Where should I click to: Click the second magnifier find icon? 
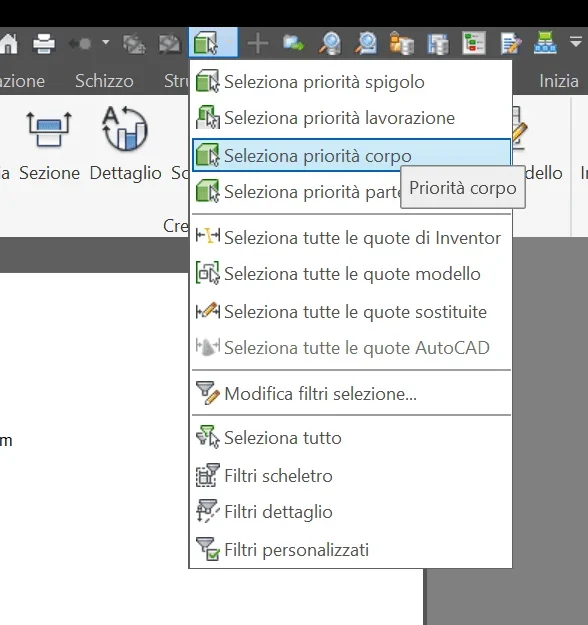pos(366,43)
